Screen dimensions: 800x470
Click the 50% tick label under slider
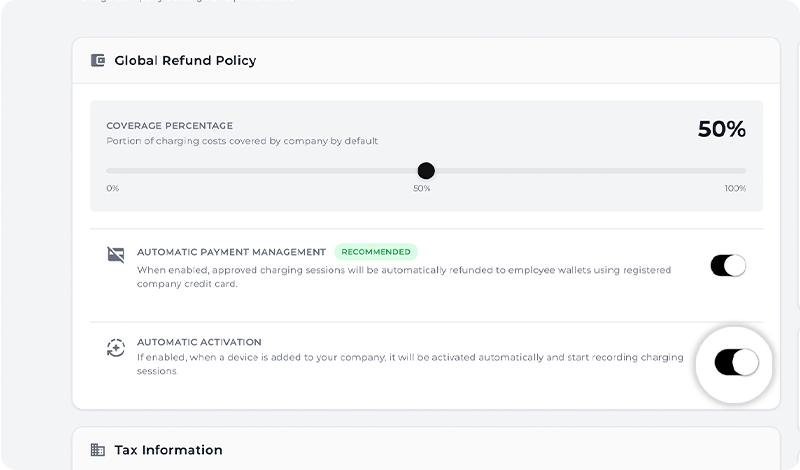(422, 189)
